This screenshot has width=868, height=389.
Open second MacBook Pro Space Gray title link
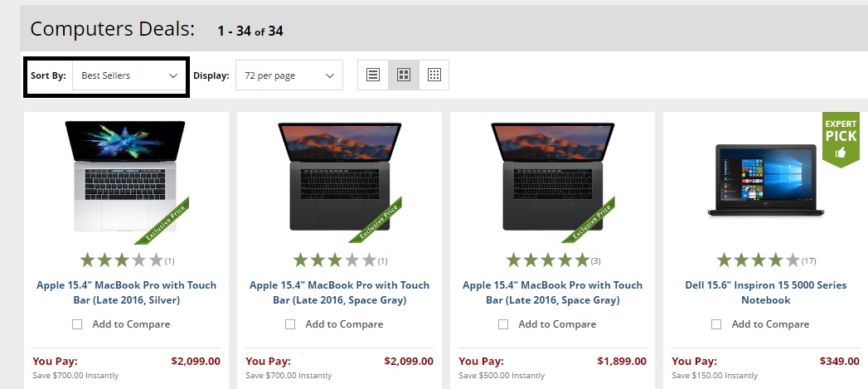(552, 293)
